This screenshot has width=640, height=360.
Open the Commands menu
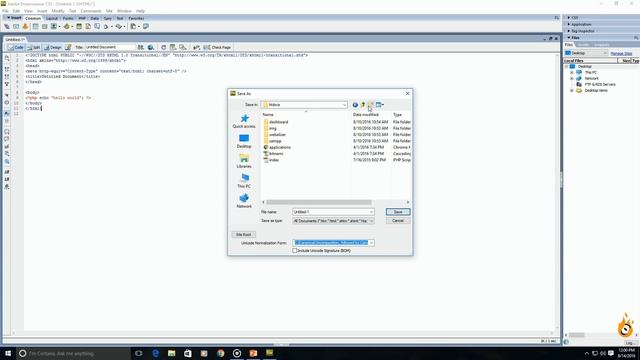tap(91, 11)
